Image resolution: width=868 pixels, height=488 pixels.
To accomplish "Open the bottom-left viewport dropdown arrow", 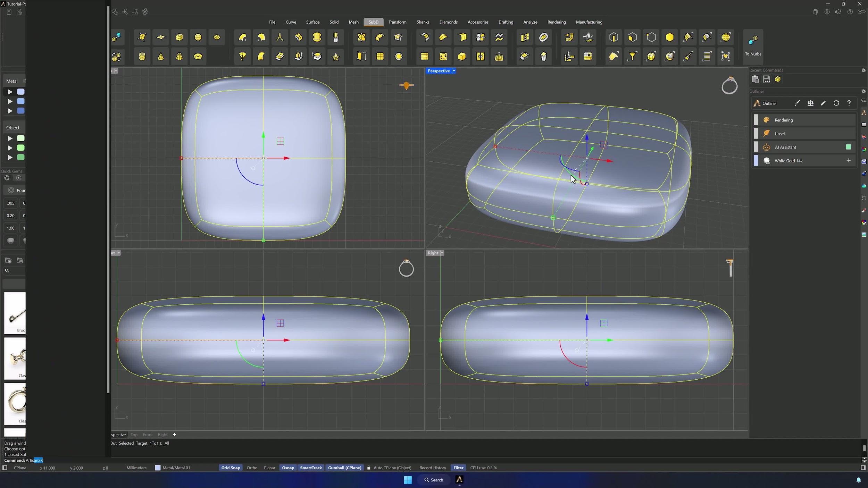I will 118,253.
